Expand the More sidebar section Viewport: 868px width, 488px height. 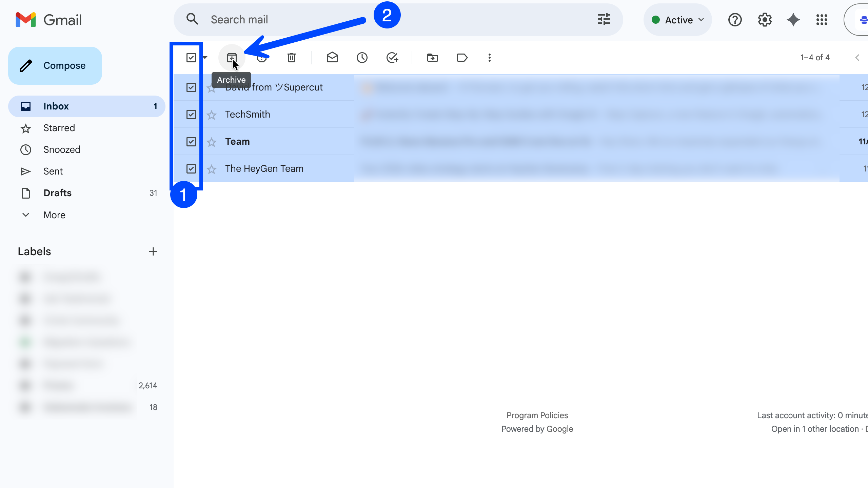pos(54,215)
